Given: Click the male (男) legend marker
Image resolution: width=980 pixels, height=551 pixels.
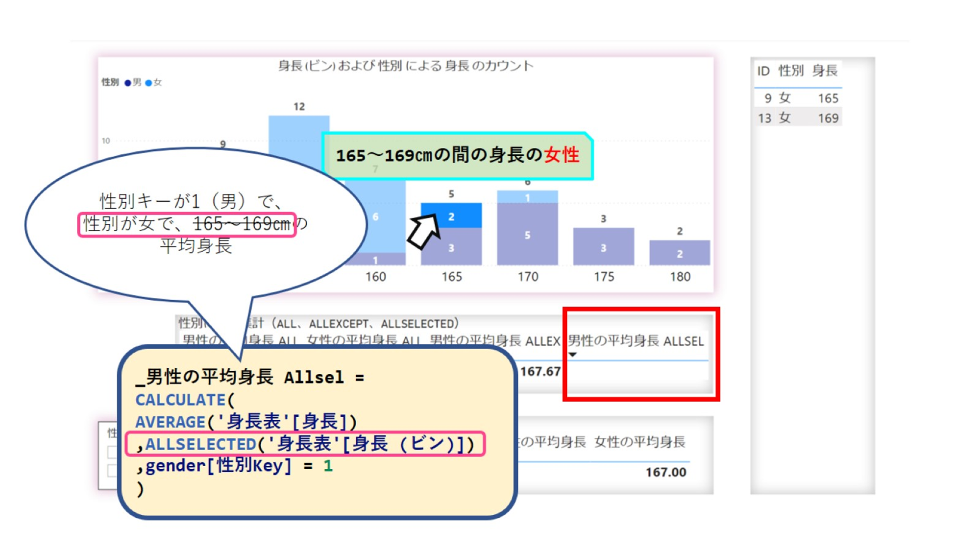Looking at the screenshot, I should coord(128,83).
